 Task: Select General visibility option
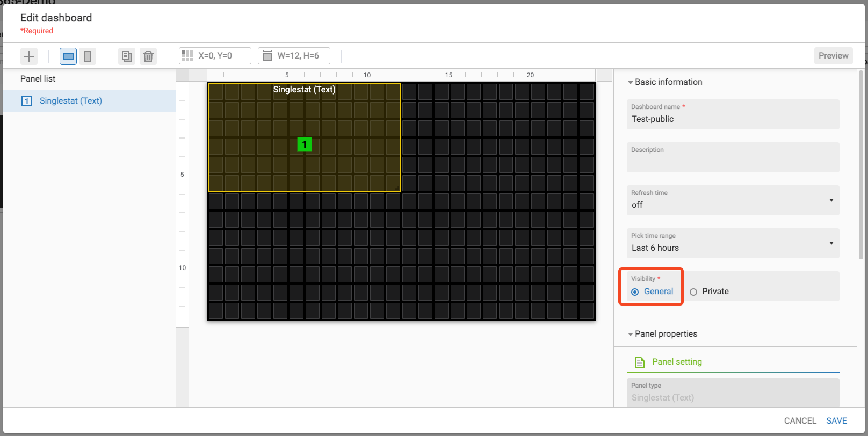point(635,292)
